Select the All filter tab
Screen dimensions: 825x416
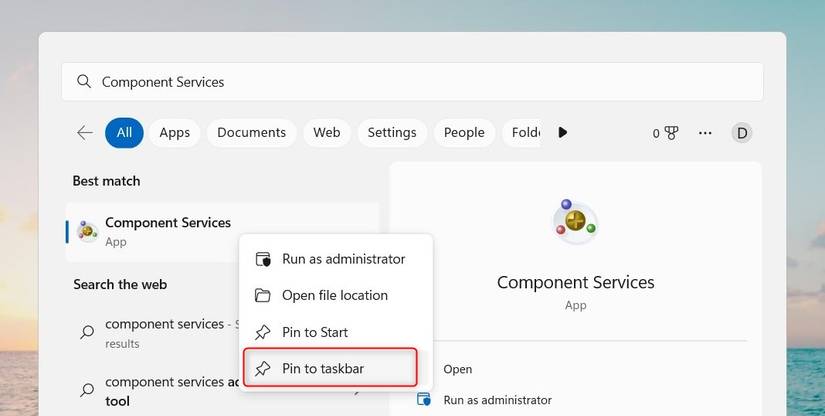[x=124, y=133]
